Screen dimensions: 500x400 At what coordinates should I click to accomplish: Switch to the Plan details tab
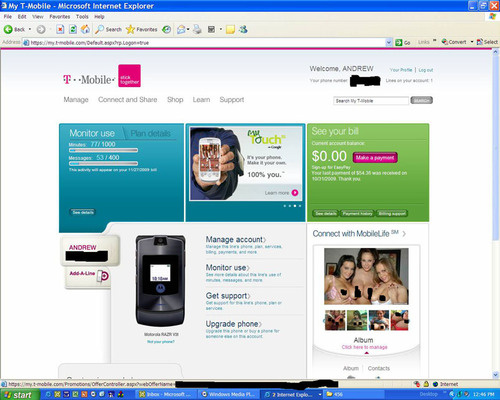tap(150, 134)
